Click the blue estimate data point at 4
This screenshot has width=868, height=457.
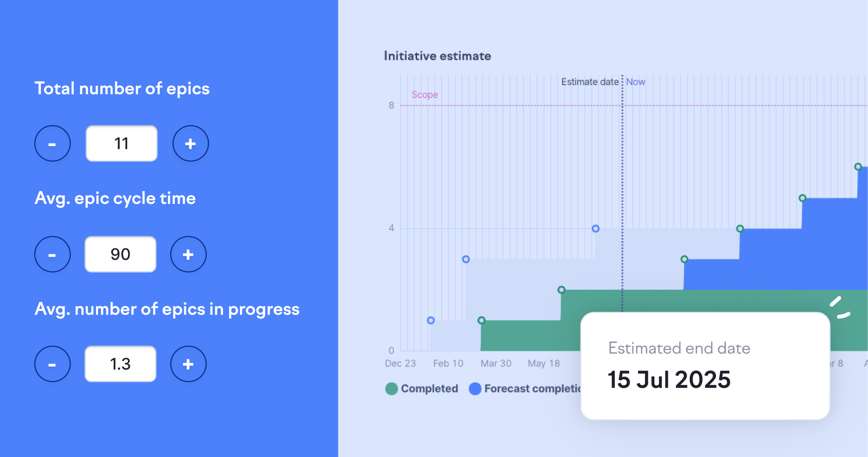click(x=595, y=228)
